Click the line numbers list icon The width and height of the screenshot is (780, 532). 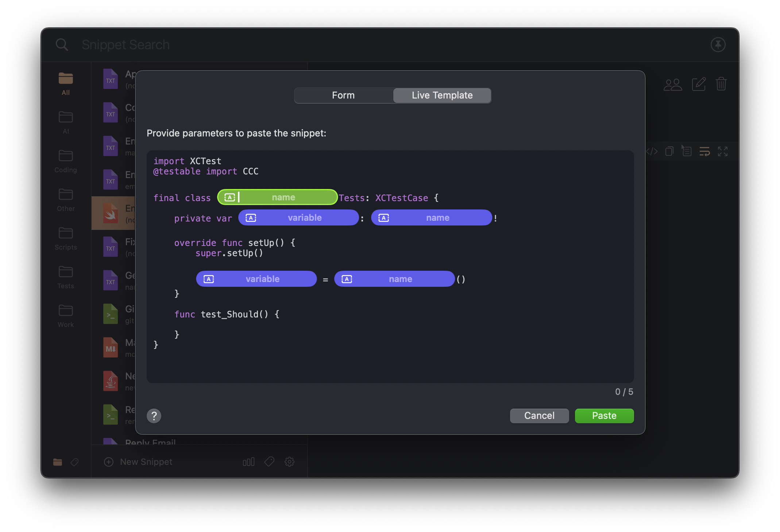(x=687, y=151)
